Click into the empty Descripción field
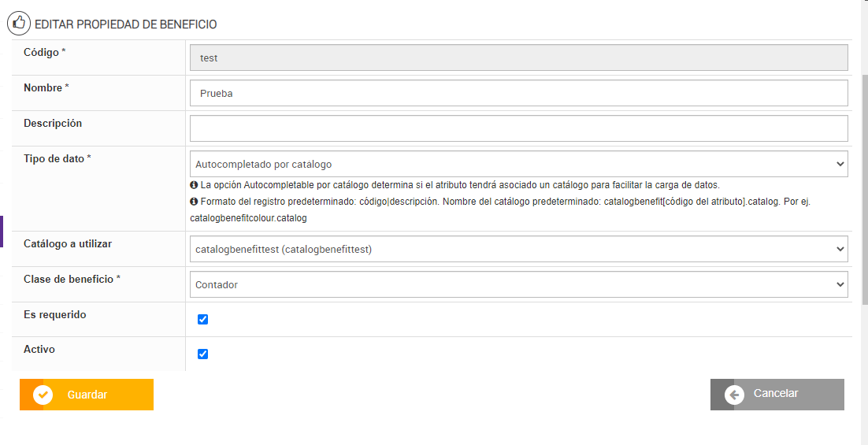The width and height of the screenshot is (868, 445). pos(518,128)
